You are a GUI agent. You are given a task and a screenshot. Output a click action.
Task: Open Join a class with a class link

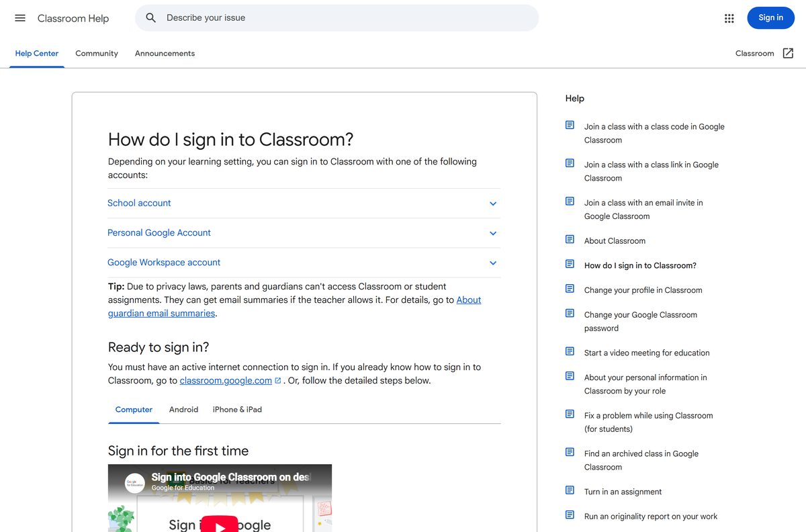tap(652, 171)
